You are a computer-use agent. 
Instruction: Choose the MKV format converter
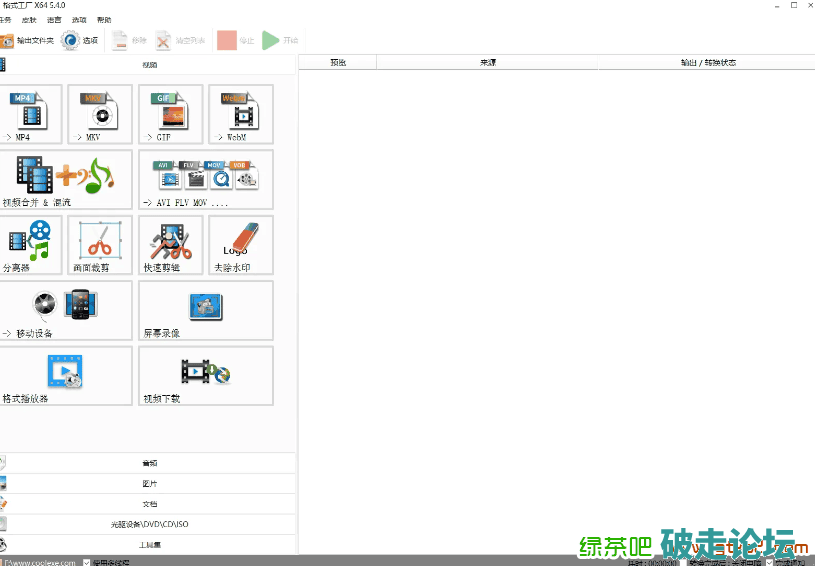(100, 113)
